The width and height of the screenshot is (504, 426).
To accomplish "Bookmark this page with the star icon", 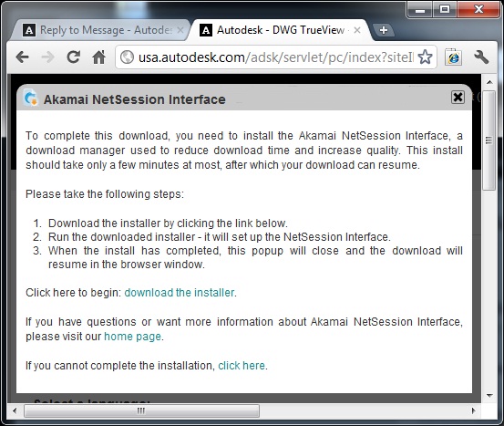I will tap(425, 57).
